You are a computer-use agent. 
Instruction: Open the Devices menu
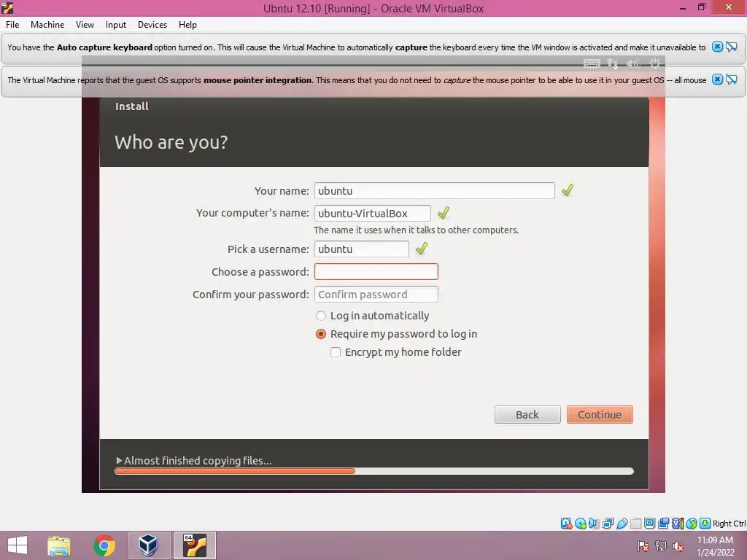152,24
